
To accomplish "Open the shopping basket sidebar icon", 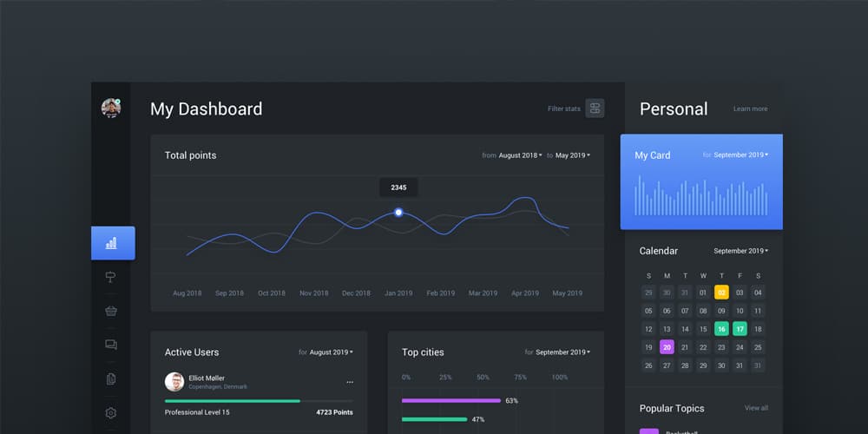I will point(111,311).
